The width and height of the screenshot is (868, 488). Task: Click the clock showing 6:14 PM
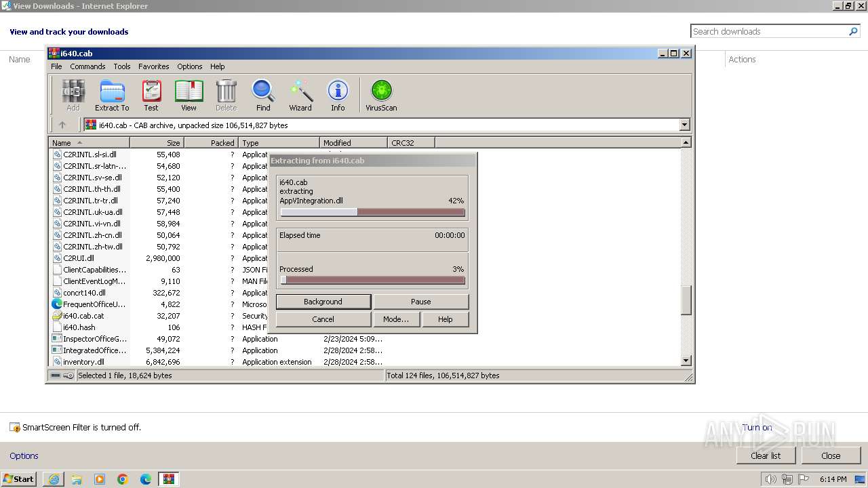[833, 479]
